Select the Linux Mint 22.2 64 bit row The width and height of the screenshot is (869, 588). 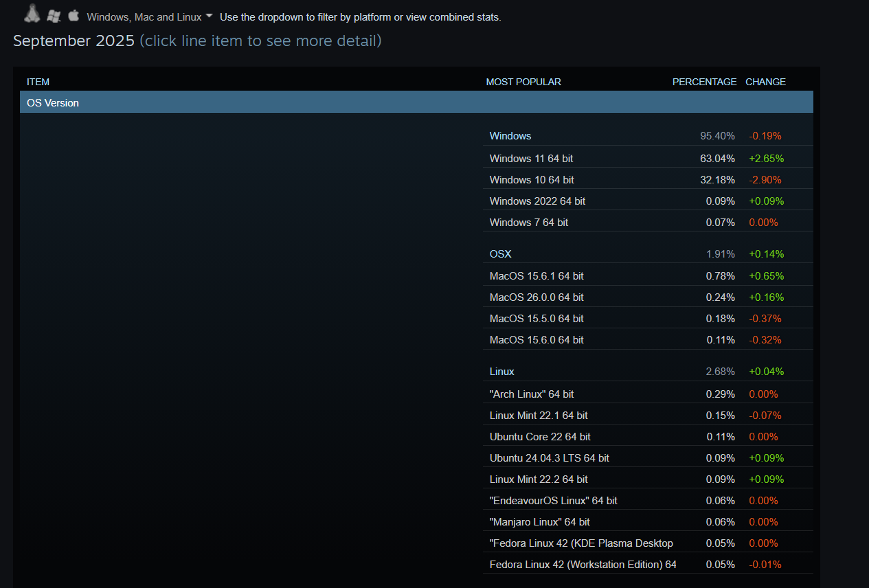[x=648, y=479]
